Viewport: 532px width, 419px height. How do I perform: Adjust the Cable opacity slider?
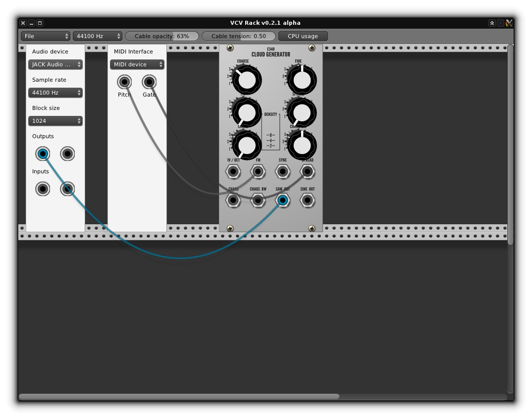coord(162,36)
